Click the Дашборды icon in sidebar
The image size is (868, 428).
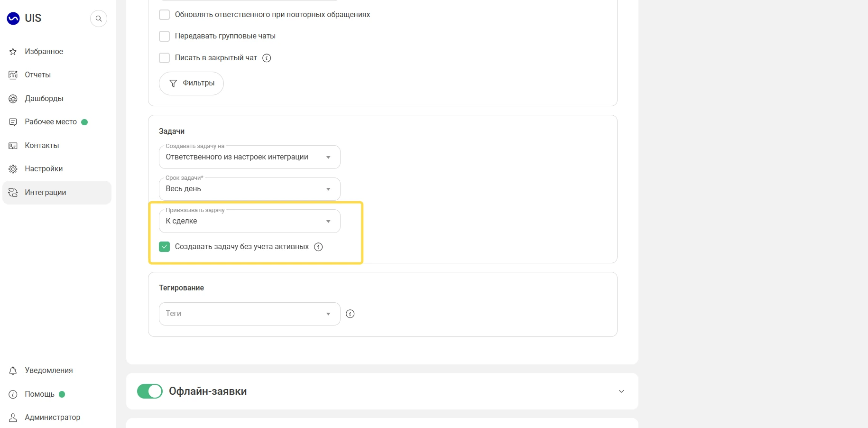point(13,99)
